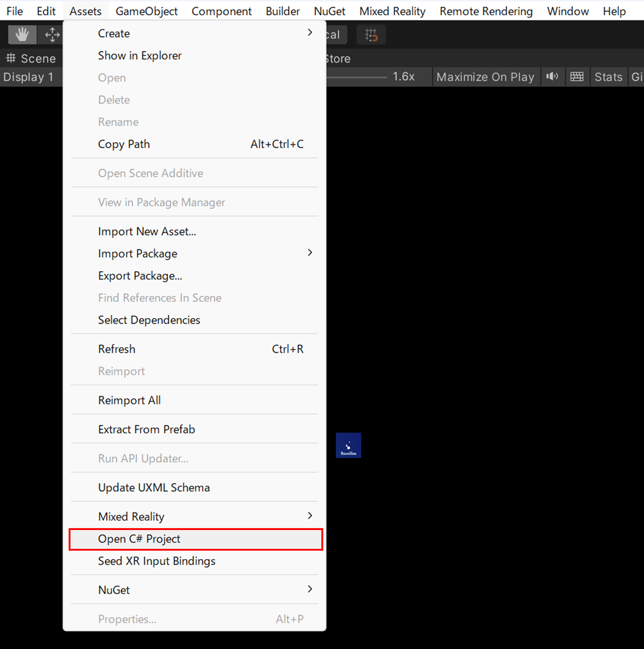Choose Show in Explorer
Viewport: 644px width, 649px height.
pos(194,55)
